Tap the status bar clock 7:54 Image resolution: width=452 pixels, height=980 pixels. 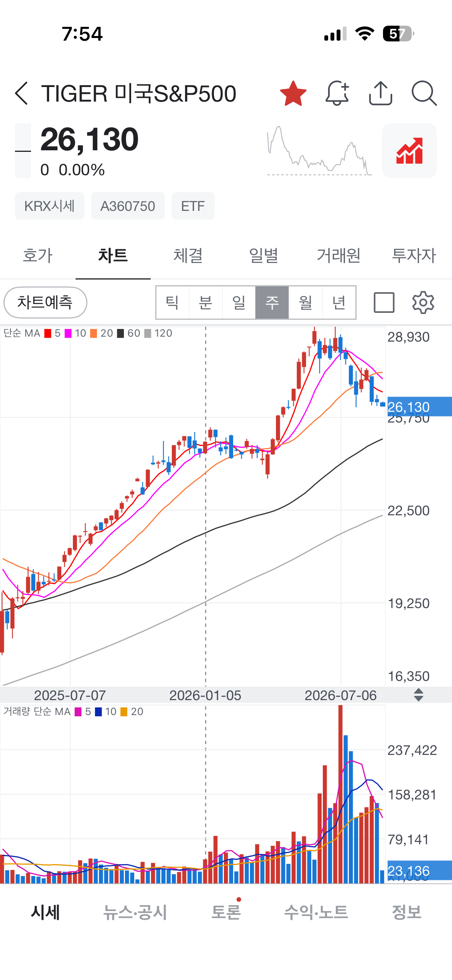coord(82,34)
